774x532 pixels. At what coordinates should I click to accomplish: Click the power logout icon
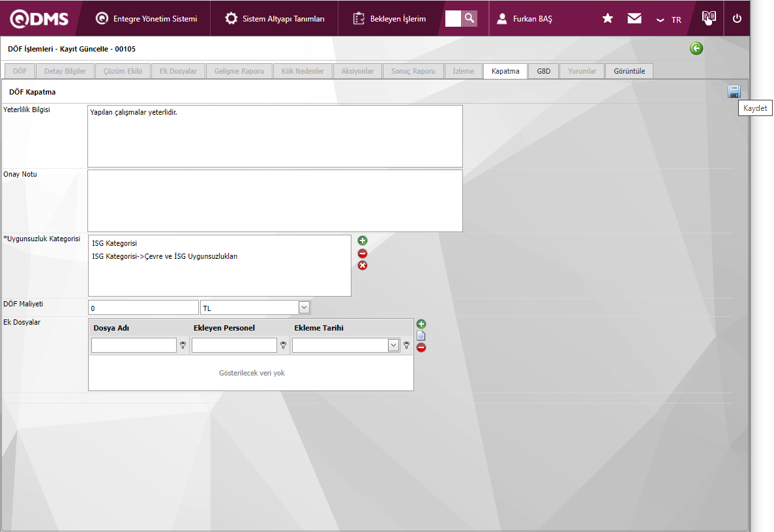737,18
